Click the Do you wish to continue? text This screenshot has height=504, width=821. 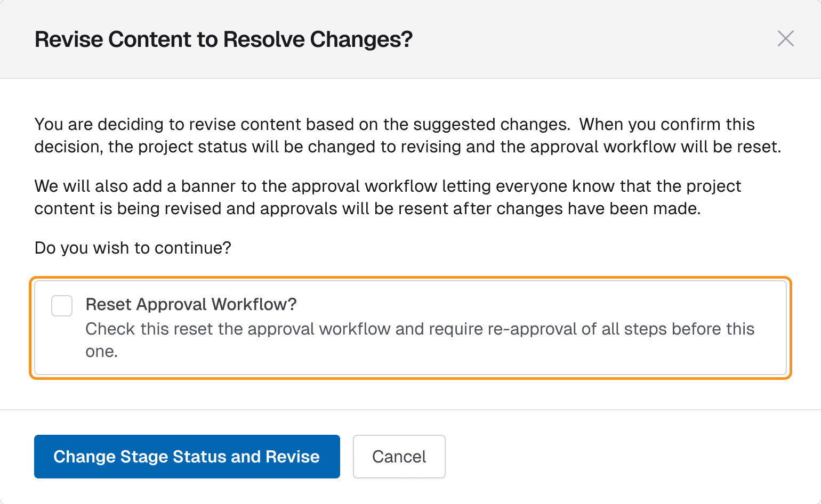coord(133,248)
